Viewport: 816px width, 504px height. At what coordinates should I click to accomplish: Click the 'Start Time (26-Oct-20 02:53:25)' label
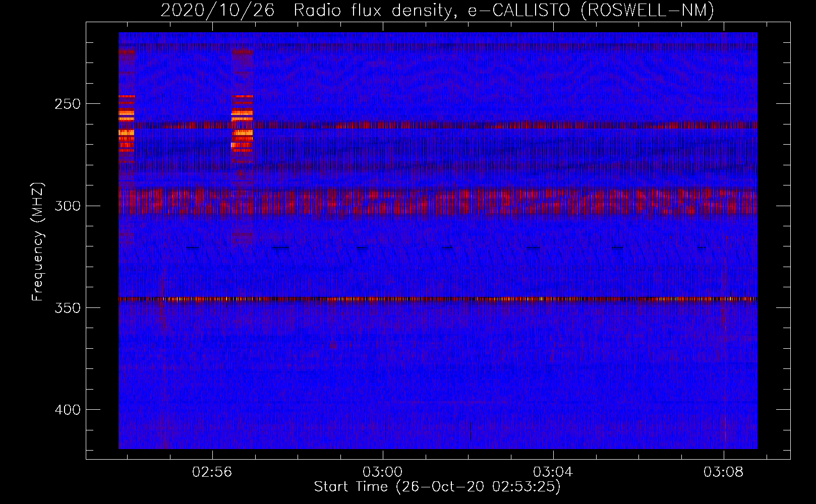437,487
